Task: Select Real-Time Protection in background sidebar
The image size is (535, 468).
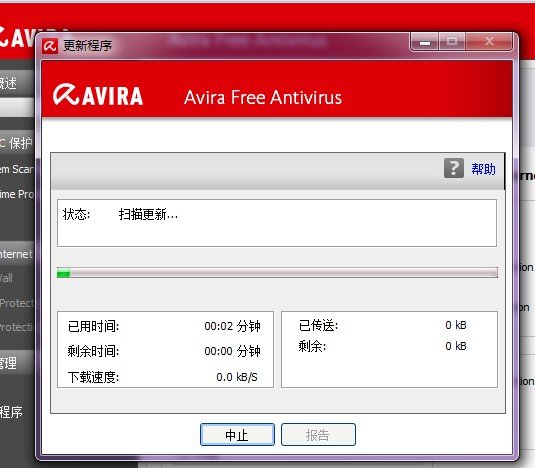Action: click(17, 194)
